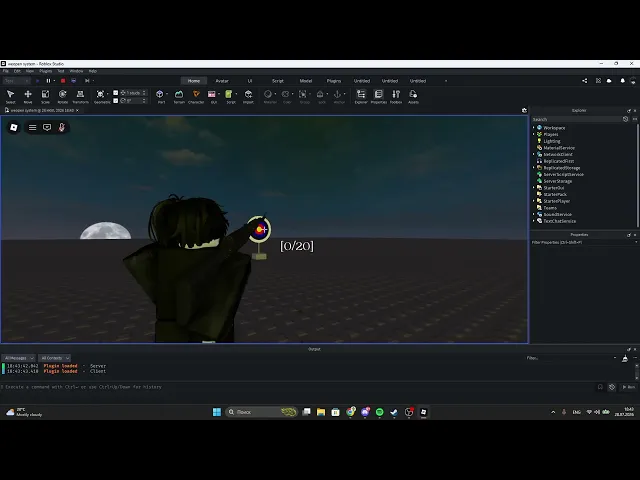Switch to the Avatar tab
640x480 pixels.
click(x=222, y=81)
